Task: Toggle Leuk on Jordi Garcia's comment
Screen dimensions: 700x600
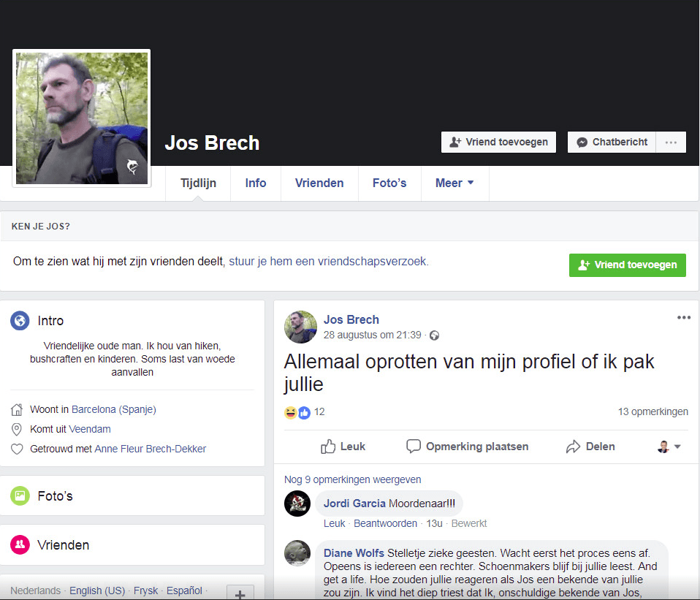Action: tap(335, 523)
